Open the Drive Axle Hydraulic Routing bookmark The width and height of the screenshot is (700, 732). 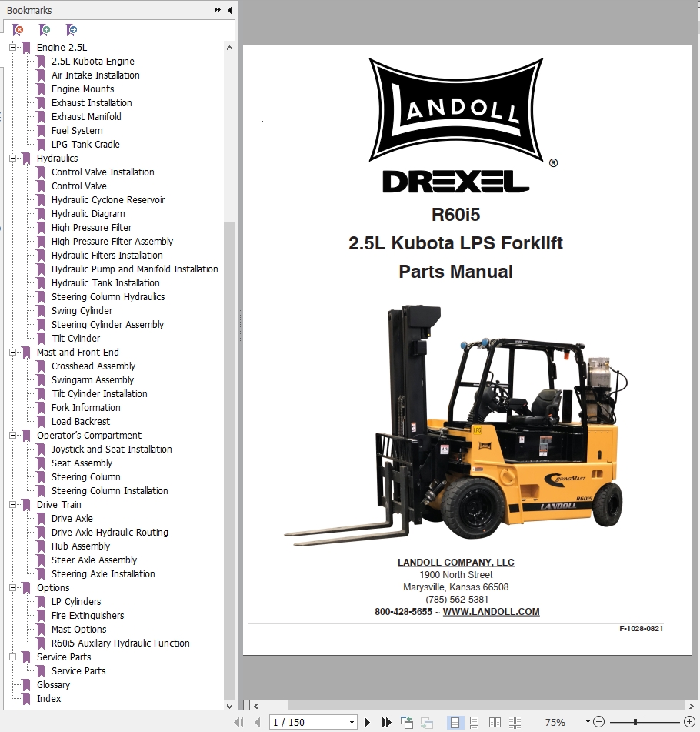coord(110,533)
